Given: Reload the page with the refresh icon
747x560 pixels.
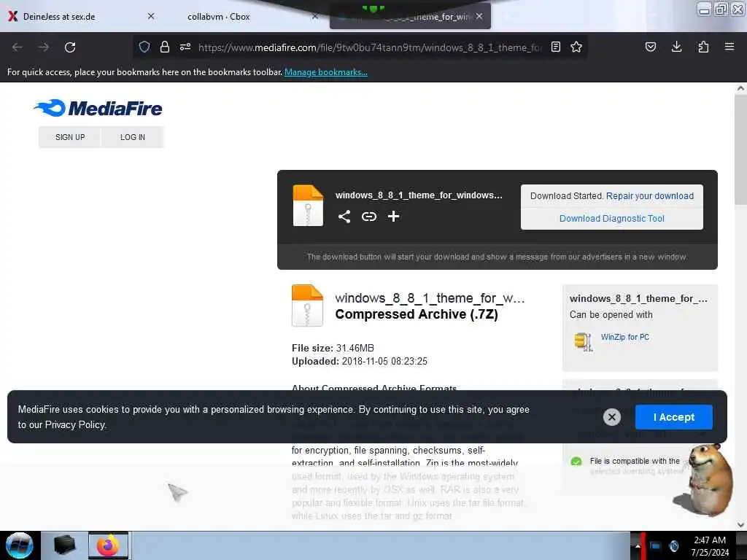Looking at the screenshot, I should point(70,47).
